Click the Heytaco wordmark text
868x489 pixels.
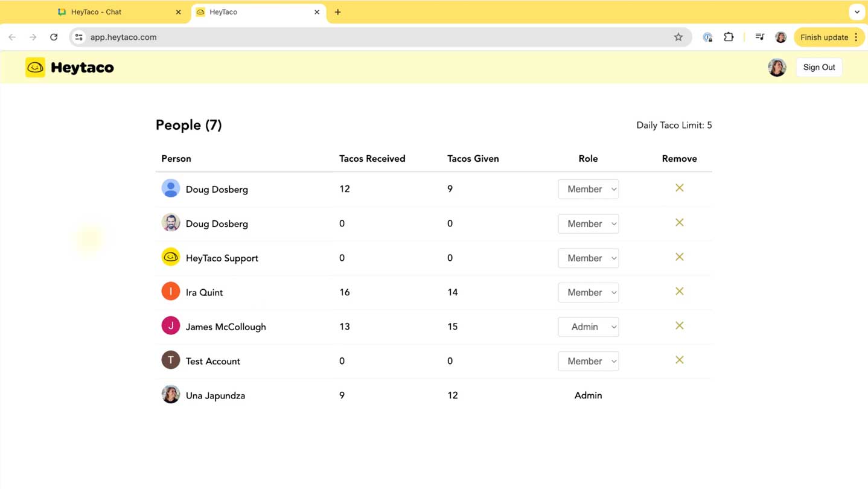(x=82, y=68)
